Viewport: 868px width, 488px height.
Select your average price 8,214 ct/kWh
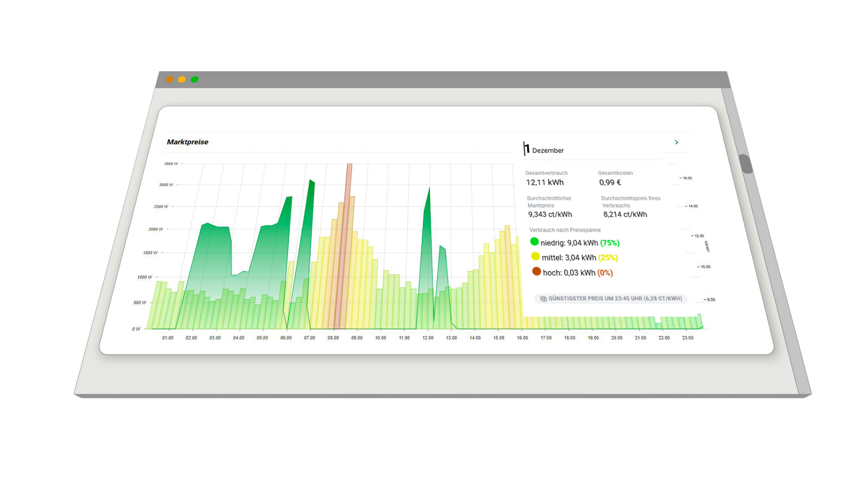(625, 215)
